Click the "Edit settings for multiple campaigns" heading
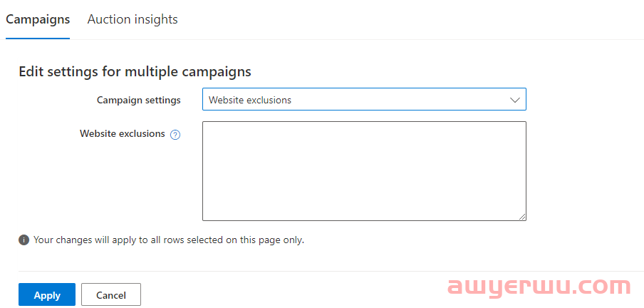644x308 pixels. click(135, 71)
